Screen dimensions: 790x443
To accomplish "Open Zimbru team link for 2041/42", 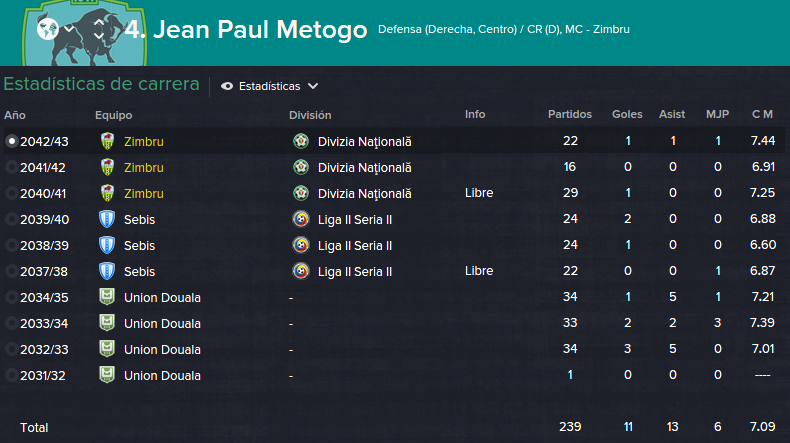I will [144, 167].
